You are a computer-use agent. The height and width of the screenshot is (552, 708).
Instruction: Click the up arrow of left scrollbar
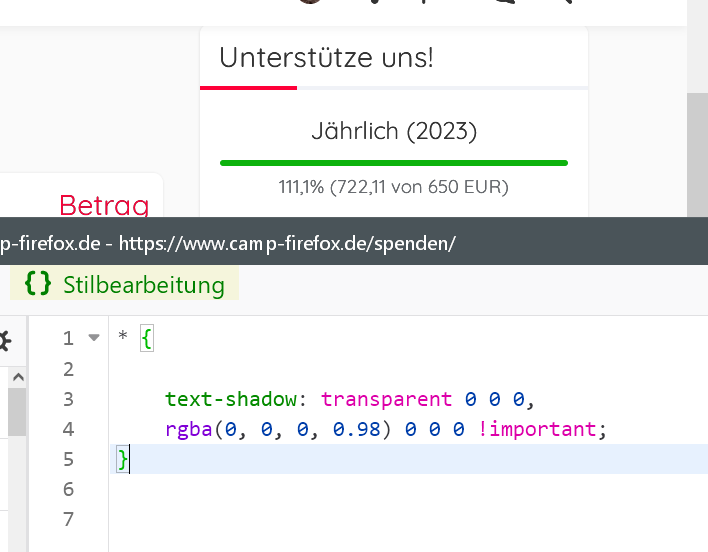(x=17, y=377)
